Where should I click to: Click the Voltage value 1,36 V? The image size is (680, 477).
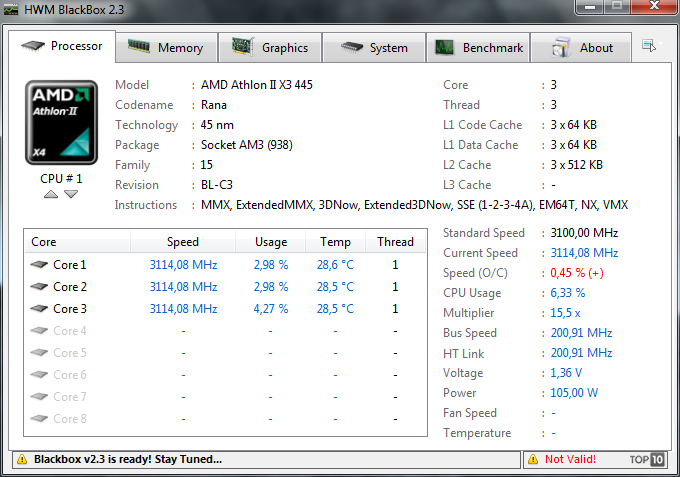[x=566, y=373]
